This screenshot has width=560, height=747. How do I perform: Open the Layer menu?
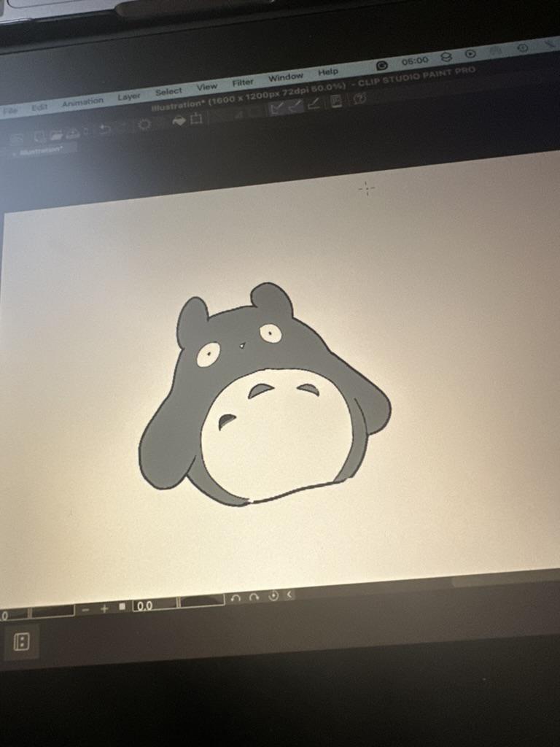[x=129, y=97]
